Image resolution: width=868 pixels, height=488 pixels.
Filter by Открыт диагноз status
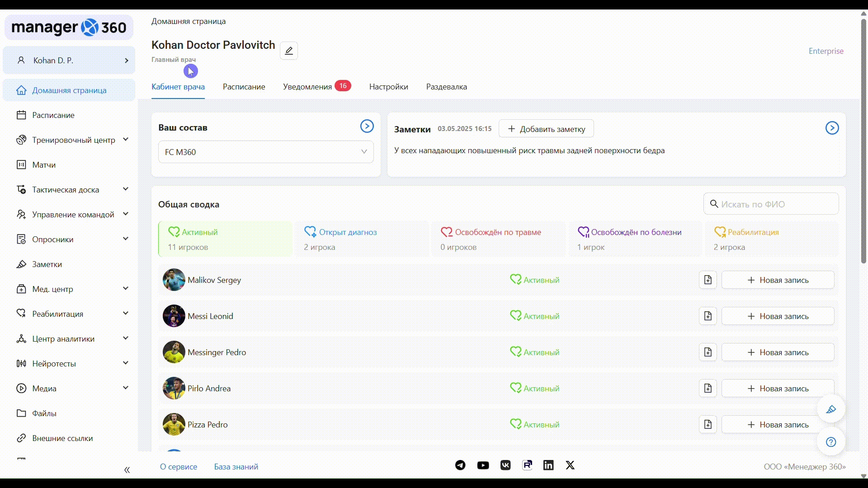click(362, 239)
